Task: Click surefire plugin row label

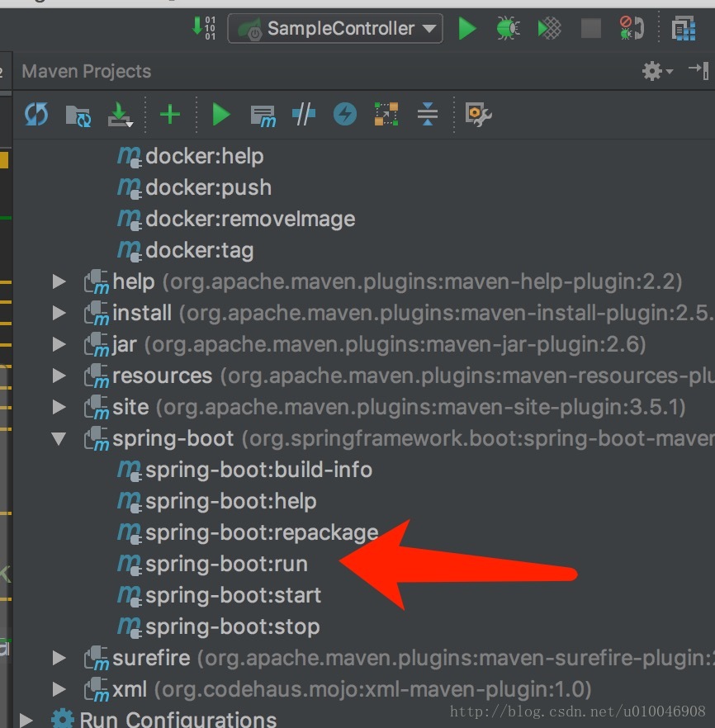Action: [x=414, y=658]
